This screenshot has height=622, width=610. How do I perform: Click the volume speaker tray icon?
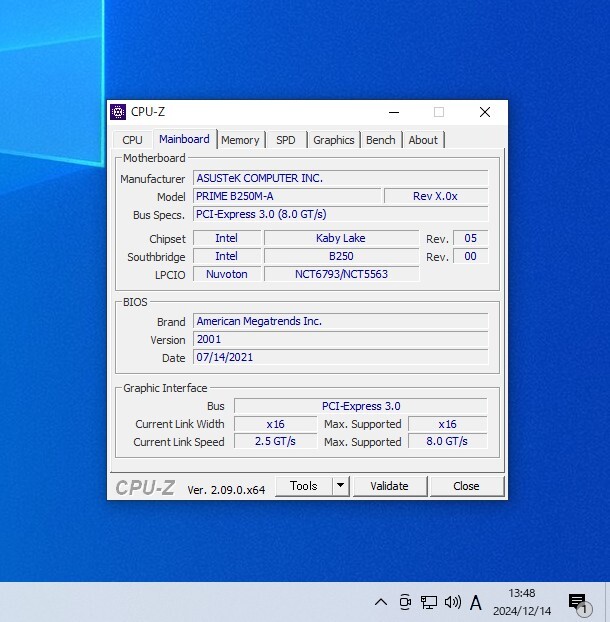coord(453,602)
